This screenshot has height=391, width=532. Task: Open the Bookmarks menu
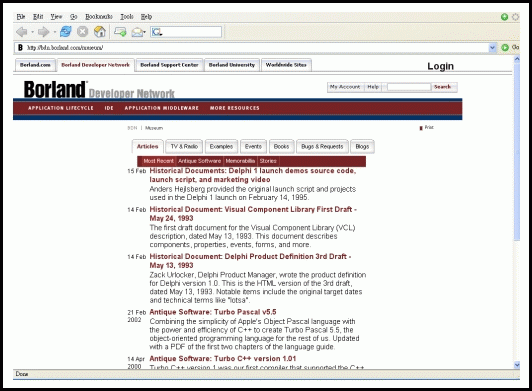pos(99,17)
